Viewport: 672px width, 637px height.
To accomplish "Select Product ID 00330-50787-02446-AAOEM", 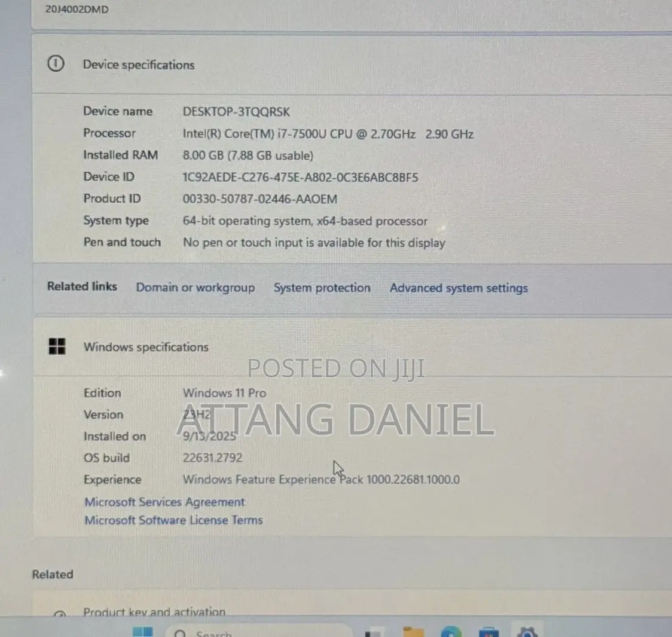I will (x=259, y=199).
